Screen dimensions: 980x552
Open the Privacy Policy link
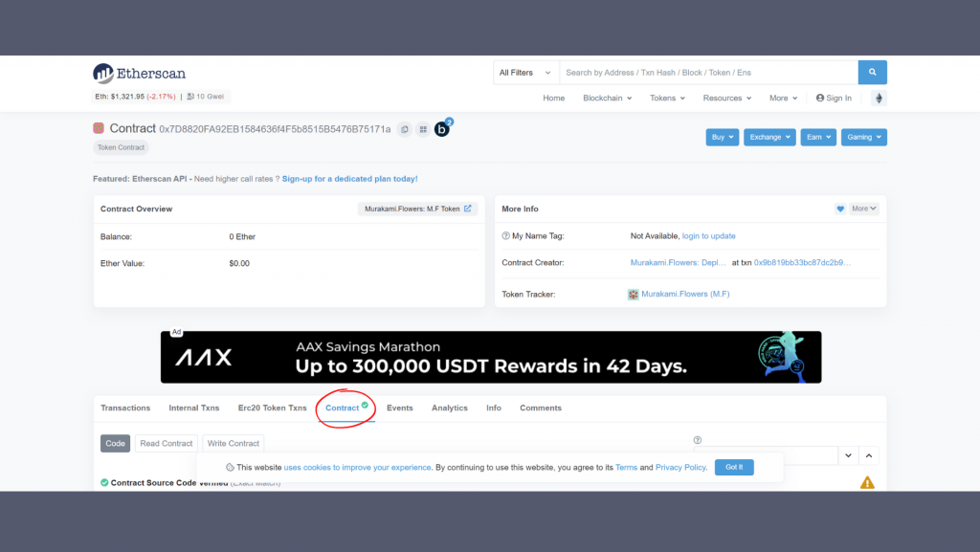click(x=680, y=467)
